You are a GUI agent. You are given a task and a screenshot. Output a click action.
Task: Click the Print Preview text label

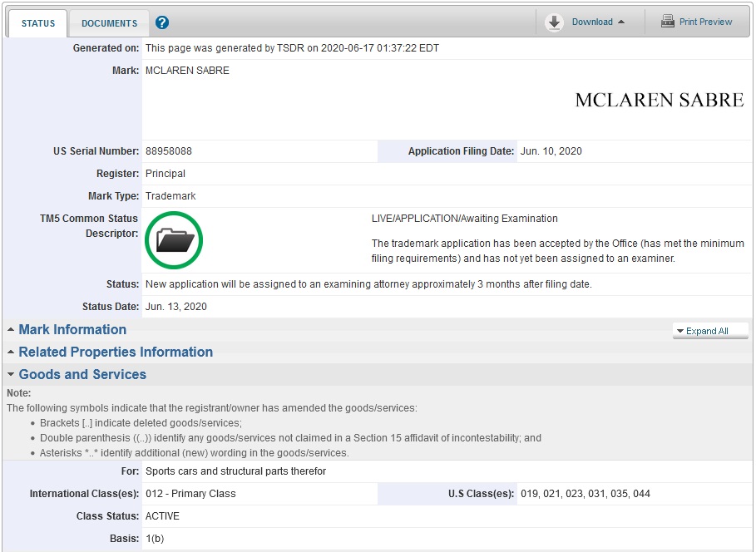[x=705, y=22]
